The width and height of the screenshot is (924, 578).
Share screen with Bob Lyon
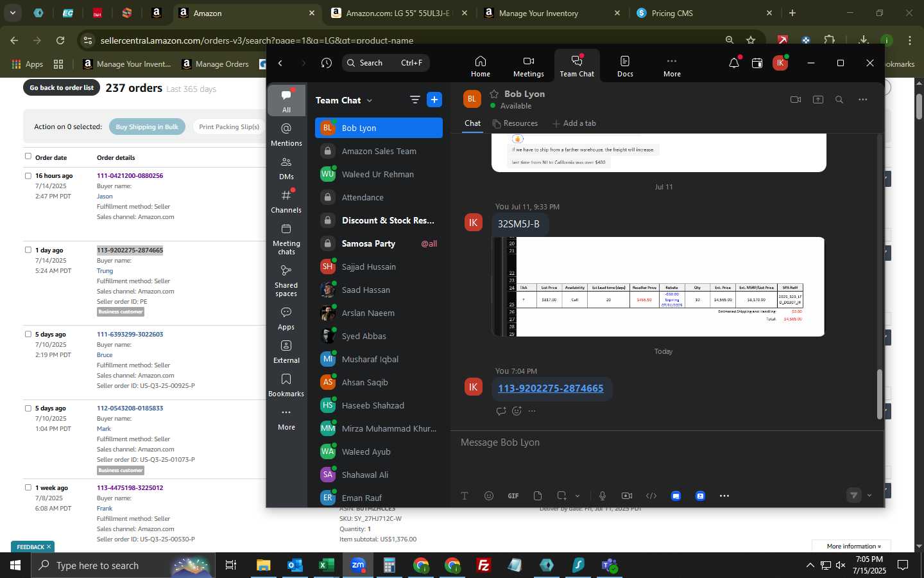(818, 100)
